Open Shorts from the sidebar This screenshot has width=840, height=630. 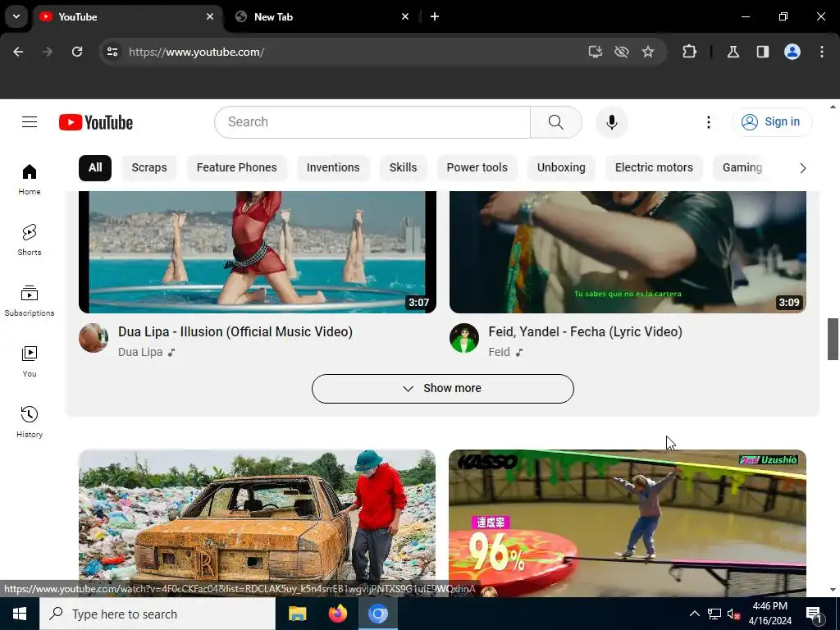click(30, 240)
